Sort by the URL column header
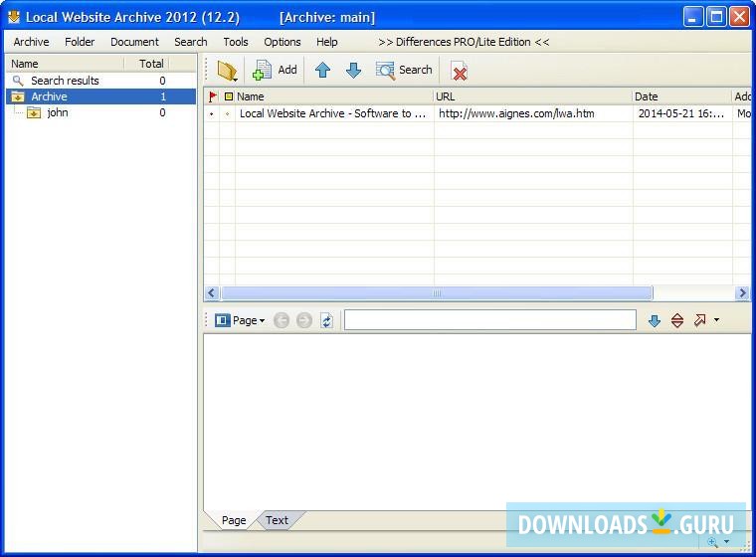756x557 pixels. coord(533,96)
